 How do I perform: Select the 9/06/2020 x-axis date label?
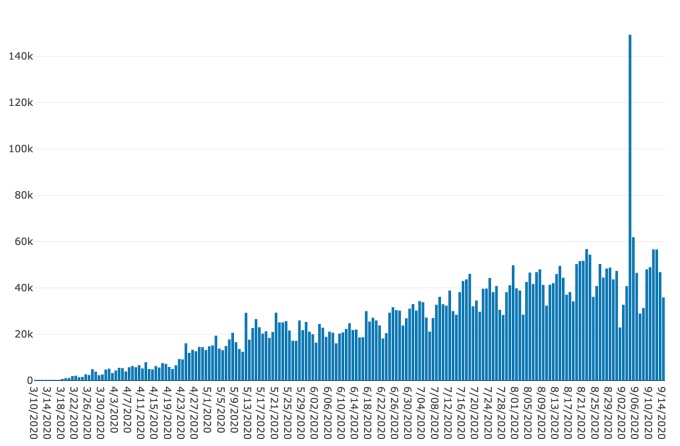coord(636,413)
